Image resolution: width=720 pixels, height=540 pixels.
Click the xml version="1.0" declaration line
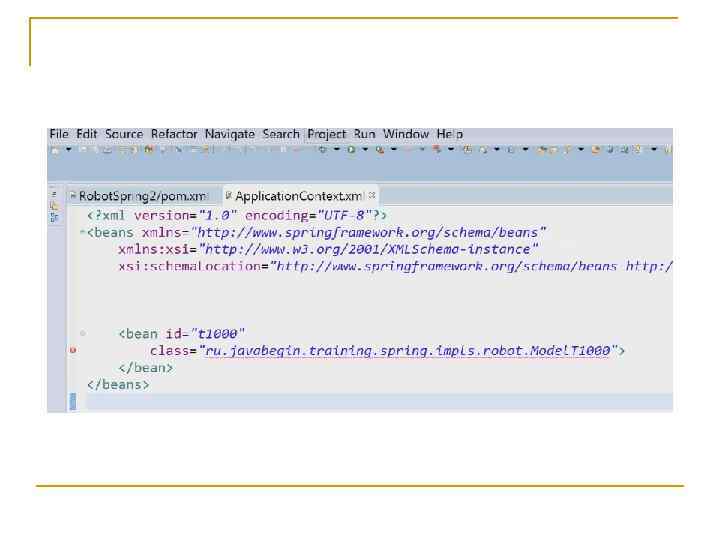pos(236,215)
